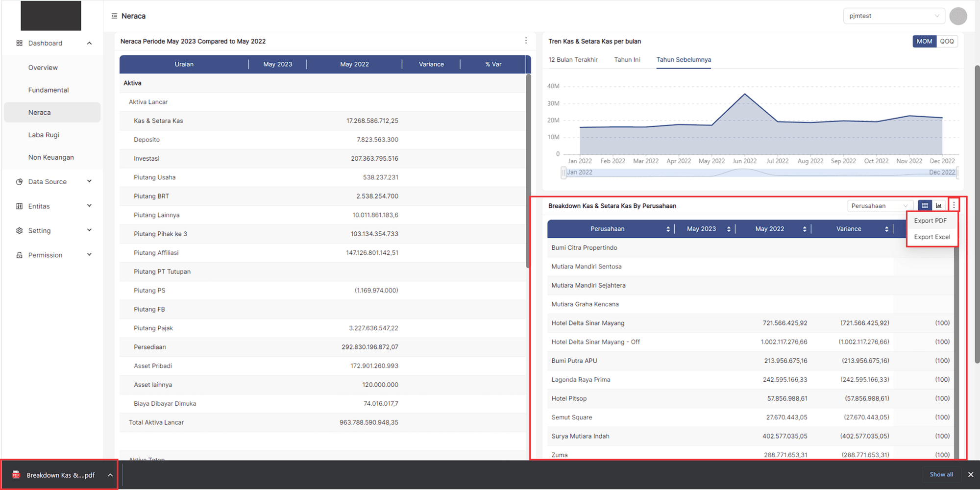
Task: Switch breakdown to bar chart view icon
Action: 938,206
